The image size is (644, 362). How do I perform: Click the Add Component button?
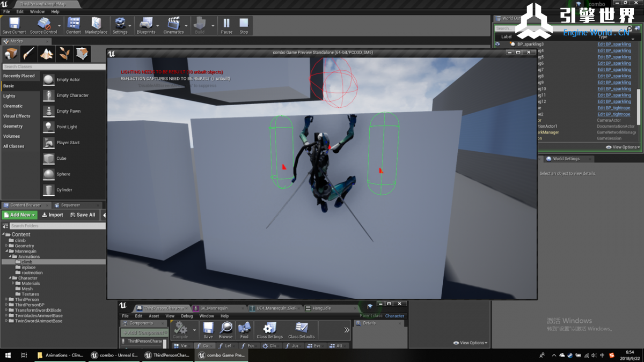click(143, 333)
